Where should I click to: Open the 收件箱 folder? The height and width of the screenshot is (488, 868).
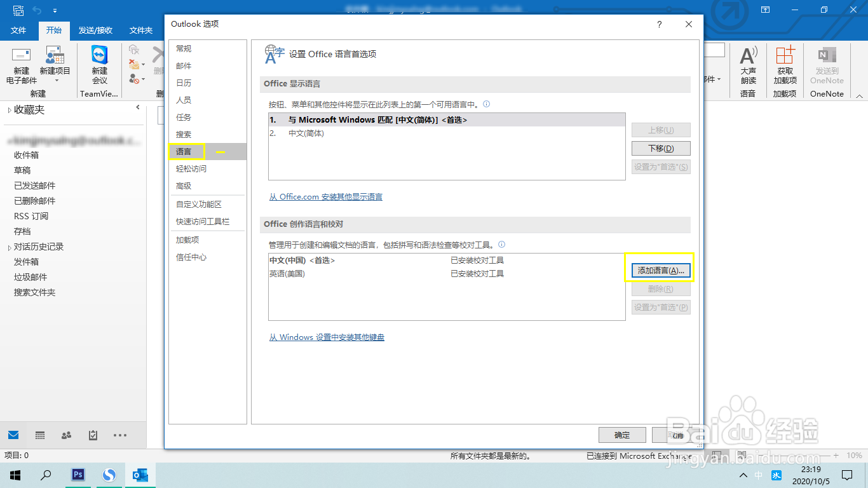click(x=27, y=155)
